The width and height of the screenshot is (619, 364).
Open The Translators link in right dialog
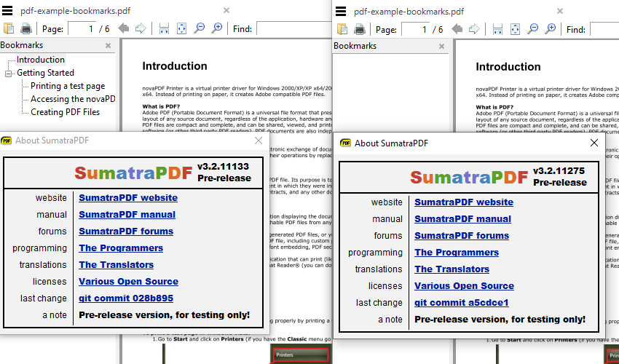[452, 269]
